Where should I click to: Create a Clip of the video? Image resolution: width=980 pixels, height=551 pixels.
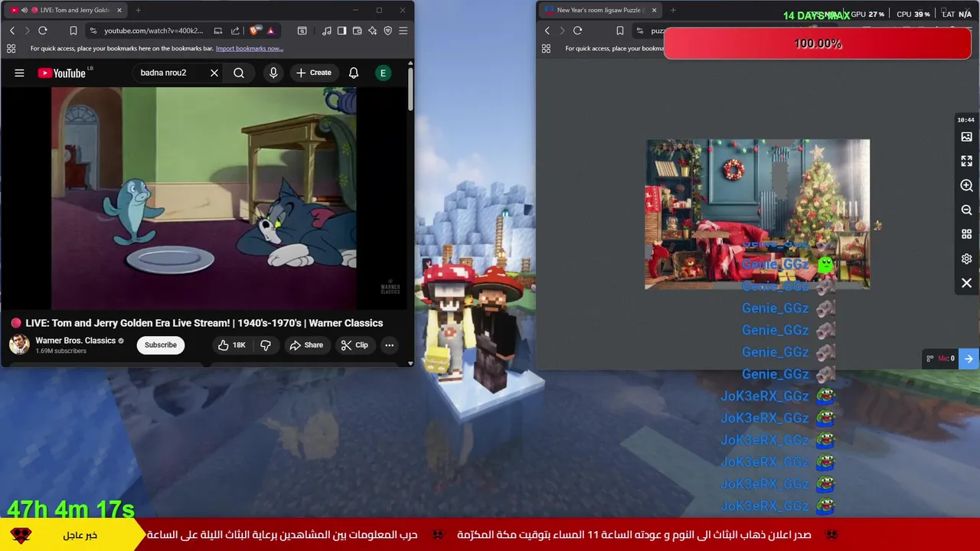pyautogui.click(x=354, y=345)
